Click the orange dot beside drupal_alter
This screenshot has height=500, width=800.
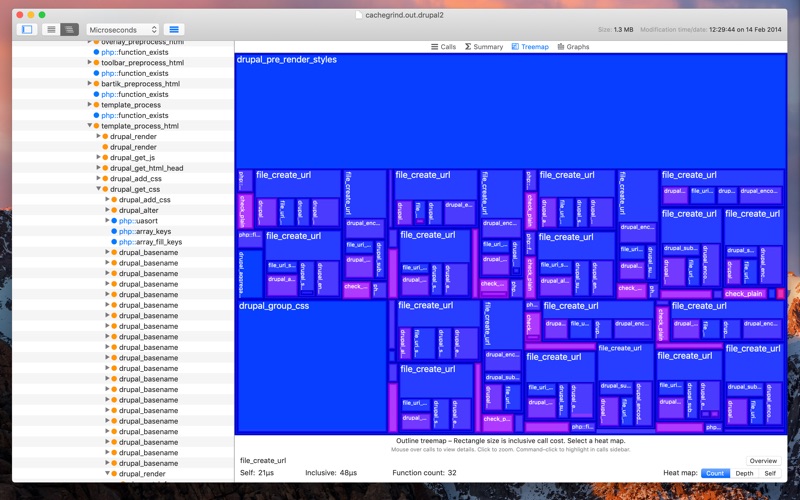click(114, 210)
